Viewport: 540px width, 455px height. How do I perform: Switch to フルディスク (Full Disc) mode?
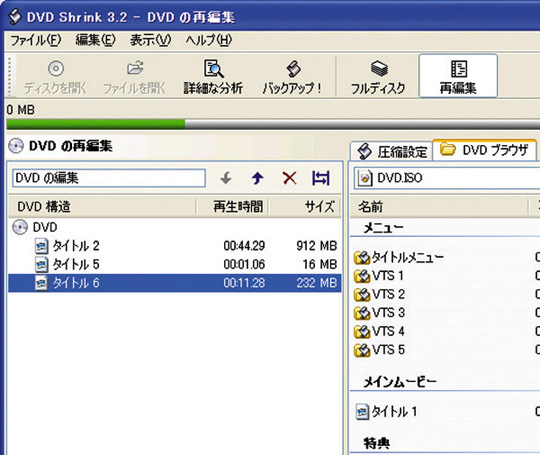click(x=378, y=76)
